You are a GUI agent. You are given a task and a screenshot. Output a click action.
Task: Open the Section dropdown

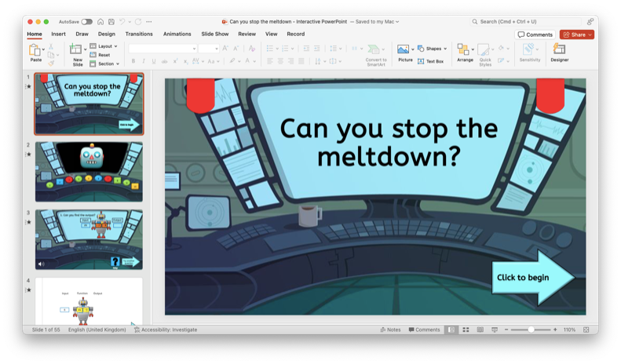[104, 64]
